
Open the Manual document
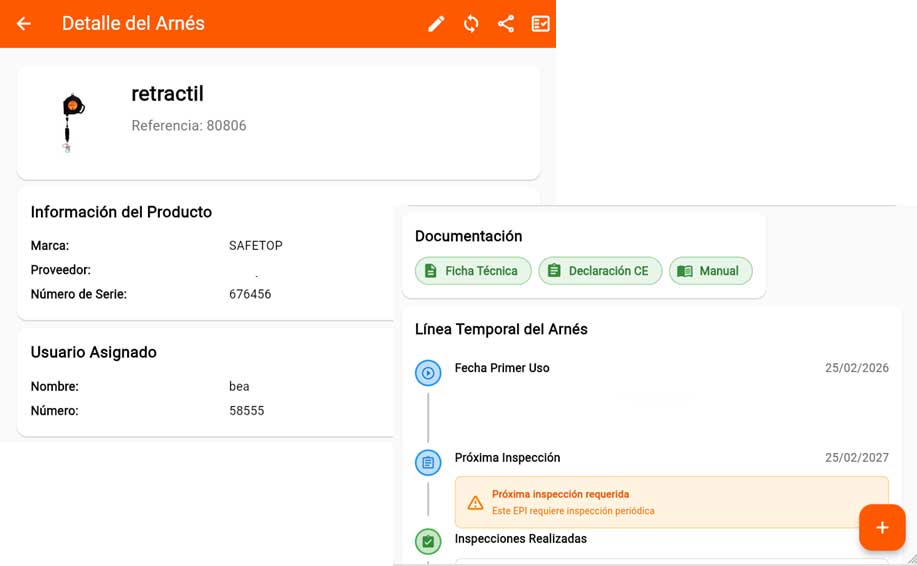pos(711,271)
